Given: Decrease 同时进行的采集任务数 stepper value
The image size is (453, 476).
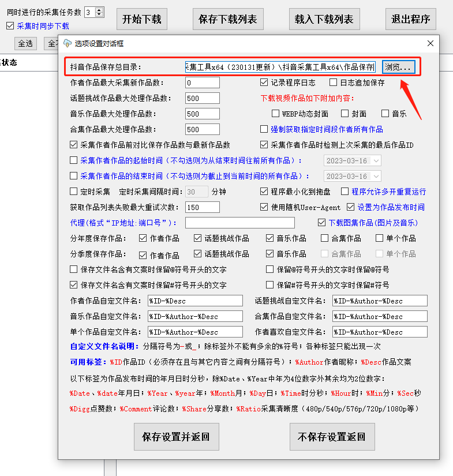Looking at the screenshot, I should coord(99,14).
